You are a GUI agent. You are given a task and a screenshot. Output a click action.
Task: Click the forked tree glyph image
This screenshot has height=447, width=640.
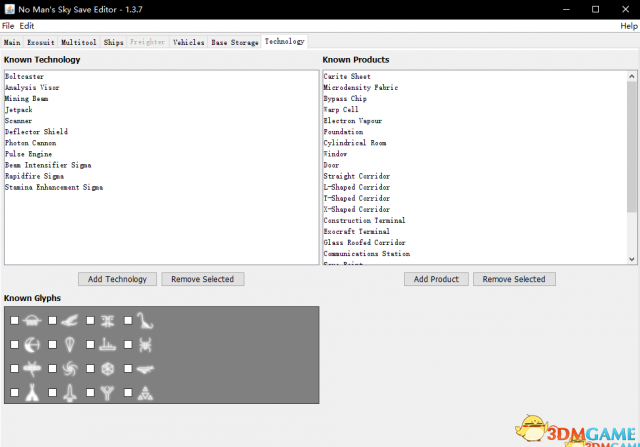click(x=108, y=393)
